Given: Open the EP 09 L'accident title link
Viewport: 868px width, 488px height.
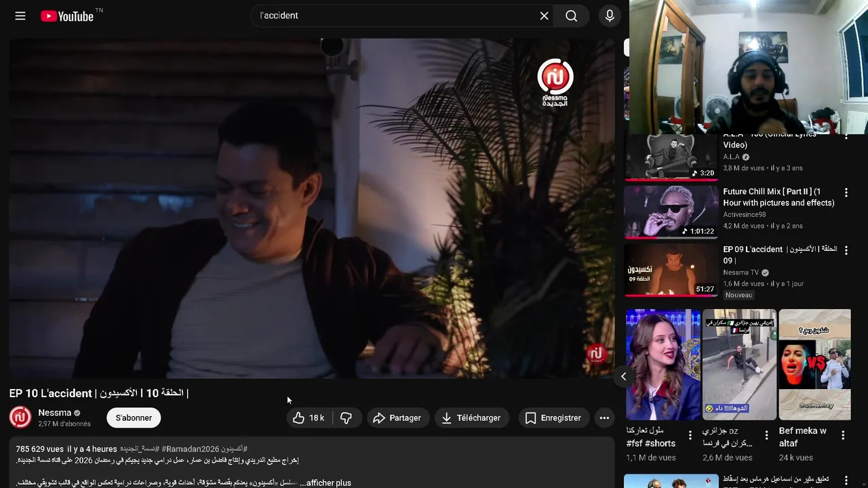Looking at the screenshot, I should tap(780, 255).
